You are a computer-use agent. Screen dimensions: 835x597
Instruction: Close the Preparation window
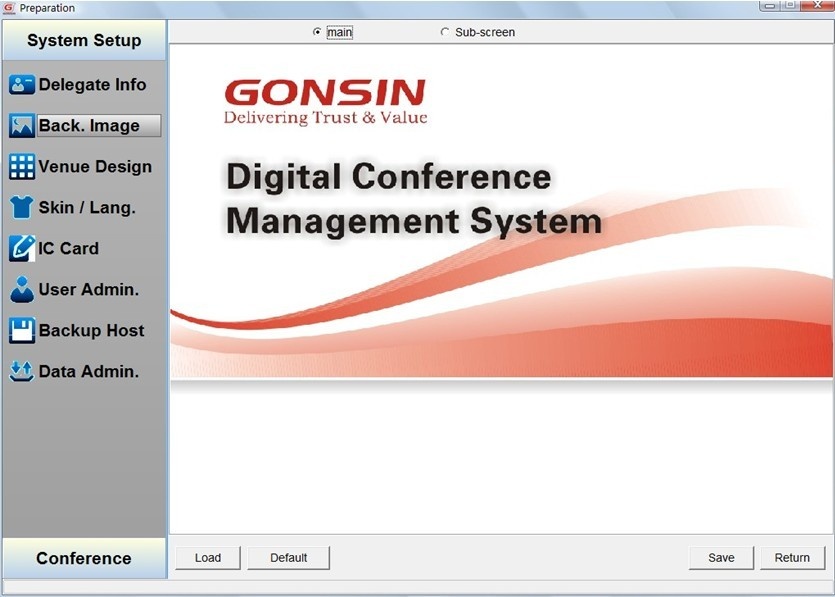pyautogui.click(x=817, y=5)
